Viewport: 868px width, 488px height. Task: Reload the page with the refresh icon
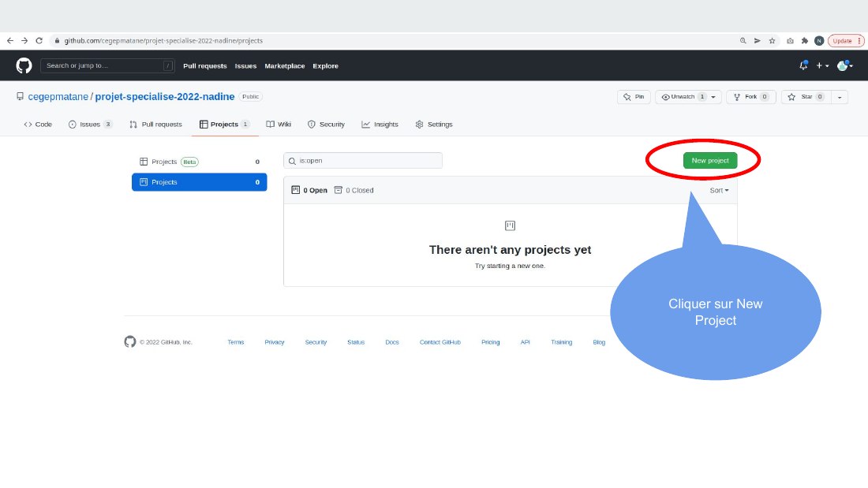[39, 40]
